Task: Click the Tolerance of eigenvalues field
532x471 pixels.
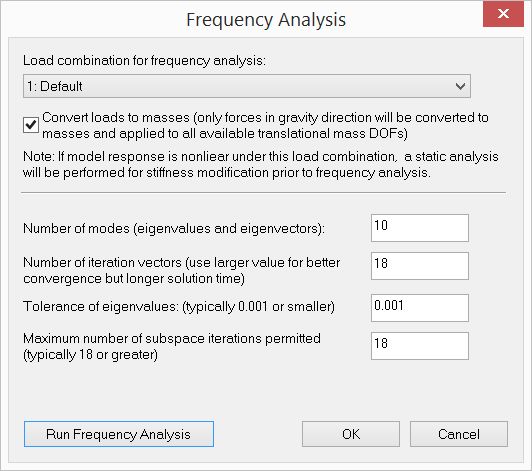Action: pyautogui.click(x=420, y=308)
